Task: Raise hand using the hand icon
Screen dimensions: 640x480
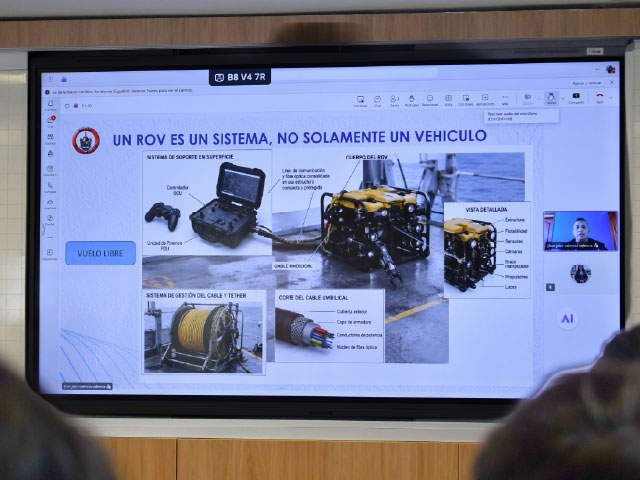Action: click(412, 100)
